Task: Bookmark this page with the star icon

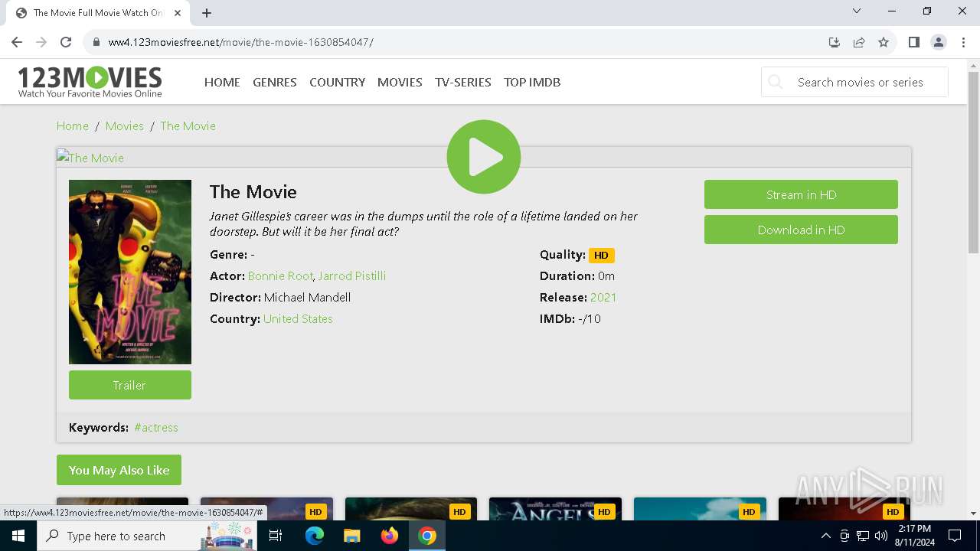Action: (884, 42)
